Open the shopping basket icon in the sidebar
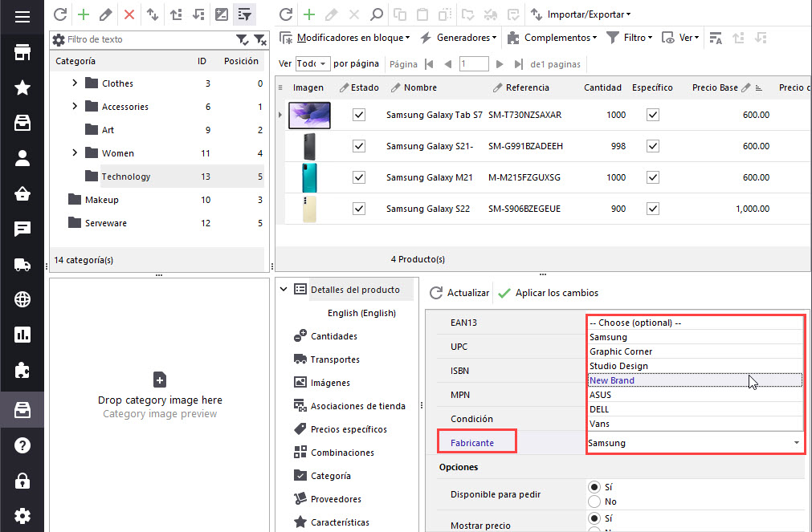 22,193
